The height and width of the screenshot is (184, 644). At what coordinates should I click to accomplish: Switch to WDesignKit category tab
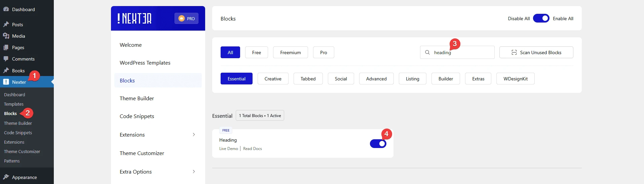point(516,79)
